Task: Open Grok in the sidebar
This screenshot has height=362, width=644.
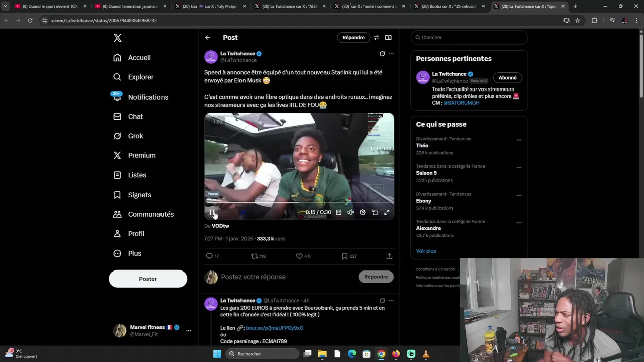Action: coord(129,136)
